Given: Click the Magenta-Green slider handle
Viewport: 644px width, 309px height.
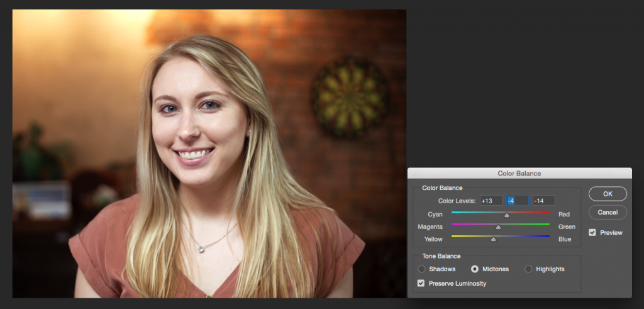Looking at the screenshot, I should (x=498, y=227).
